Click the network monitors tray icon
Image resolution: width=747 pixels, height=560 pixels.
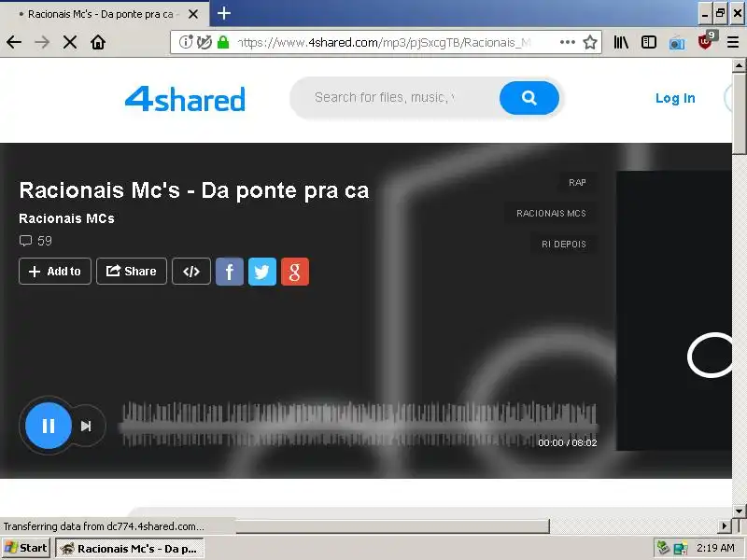click(x=681, y=549)
